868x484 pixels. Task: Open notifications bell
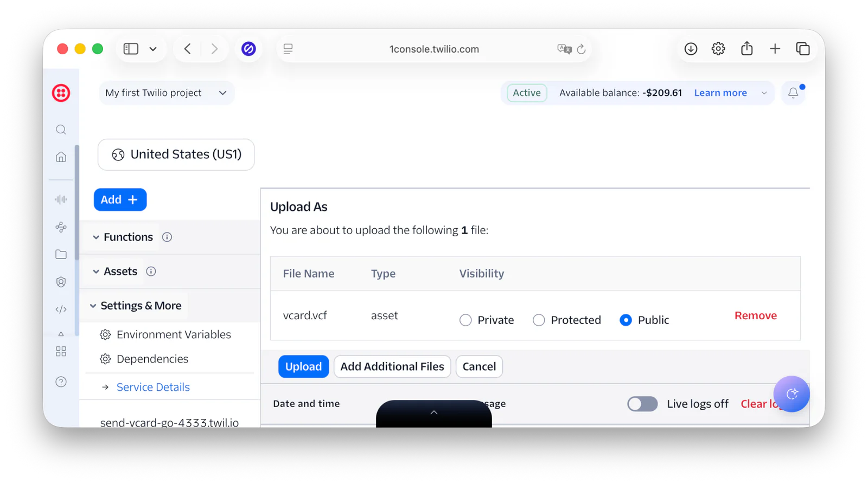coord(793,93)
